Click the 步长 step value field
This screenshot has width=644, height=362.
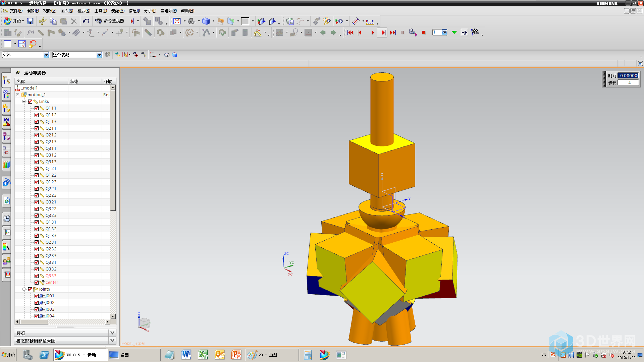[628, 83]
